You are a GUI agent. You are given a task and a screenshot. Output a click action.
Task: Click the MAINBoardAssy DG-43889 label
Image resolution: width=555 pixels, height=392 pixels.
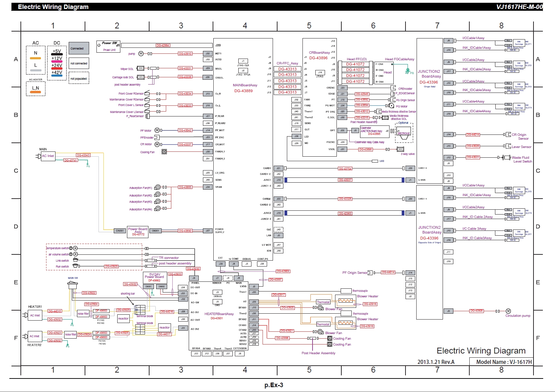click(245, 88)
